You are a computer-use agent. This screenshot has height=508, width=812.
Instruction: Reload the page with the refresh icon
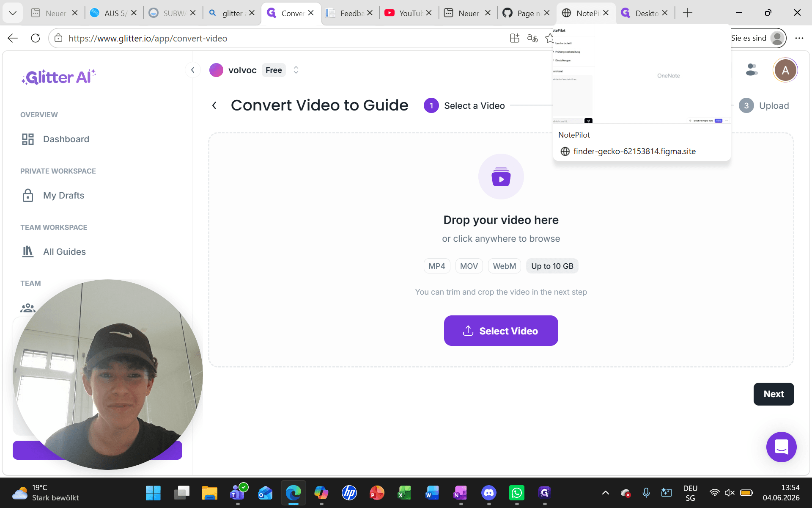36,38
